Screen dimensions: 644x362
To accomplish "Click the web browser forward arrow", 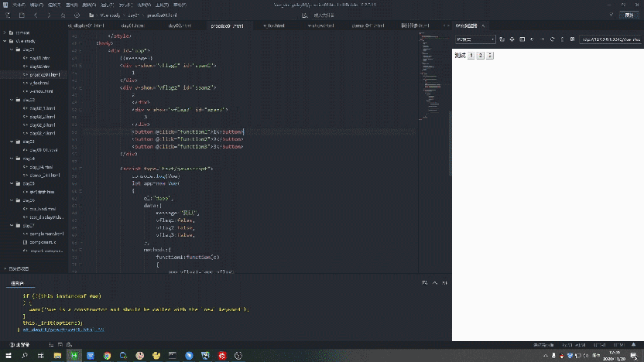I will click(542, 39).
